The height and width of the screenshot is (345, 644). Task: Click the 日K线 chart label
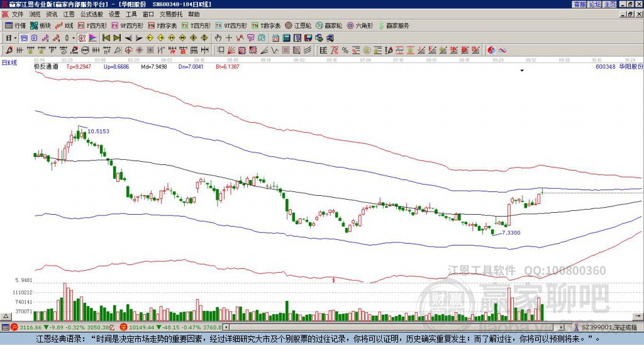(9, 63)
